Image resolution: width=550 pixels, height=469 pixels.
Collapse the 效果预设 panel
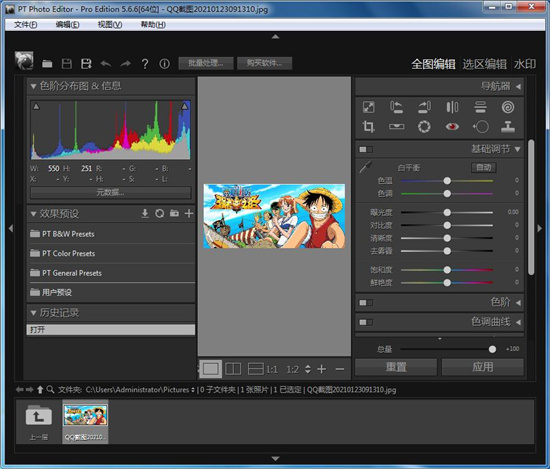(x=33, y=214)
